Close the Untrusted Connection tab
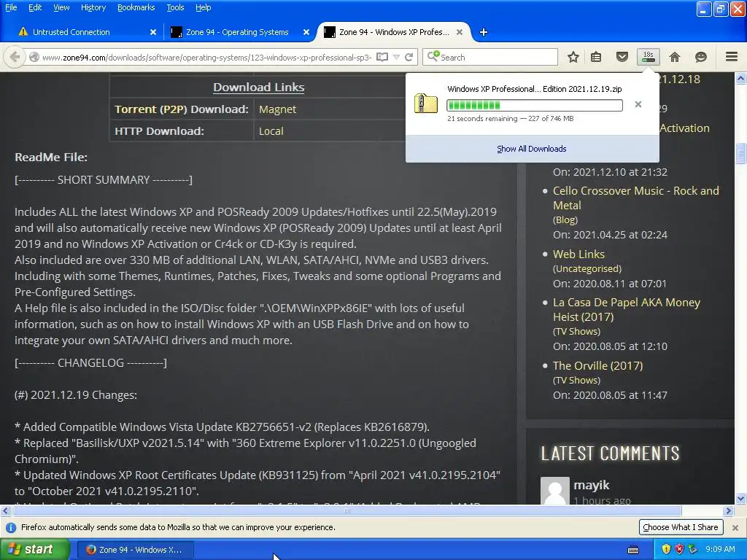This screenshot has height=560, width=747. [x=153, y=32]
